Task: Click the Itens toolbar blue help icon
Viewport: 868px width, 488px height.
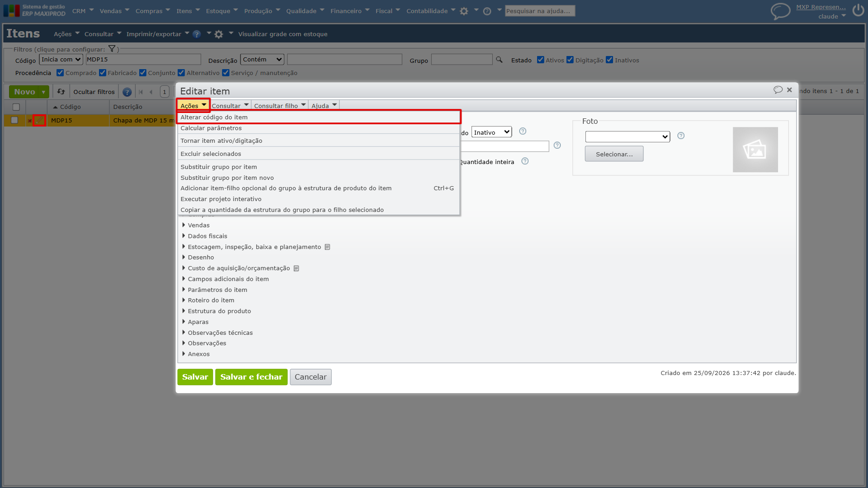Action: click(x=197, y=34)
